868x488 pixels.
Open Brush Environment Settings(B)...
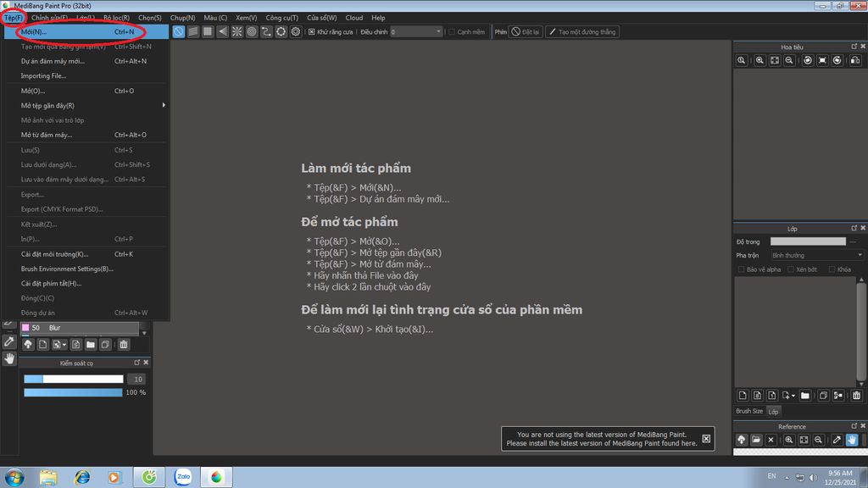86,269
